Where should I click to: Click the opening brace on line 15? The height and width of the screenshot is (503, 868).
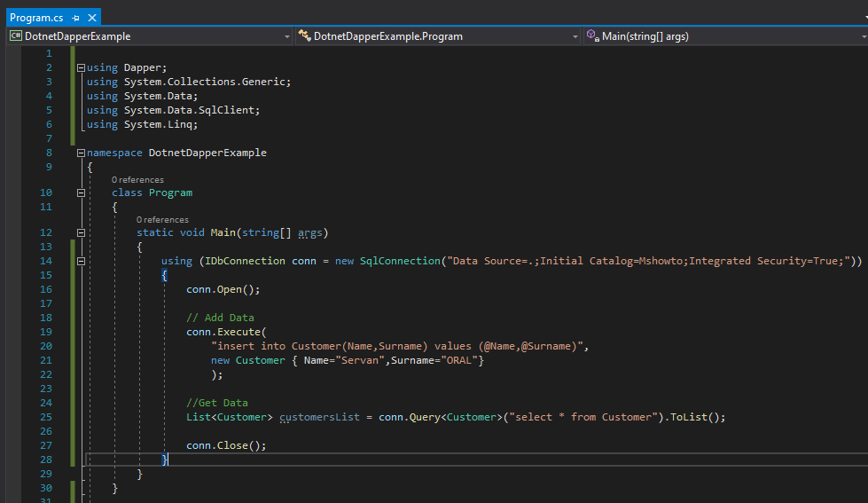pos(164,275)
